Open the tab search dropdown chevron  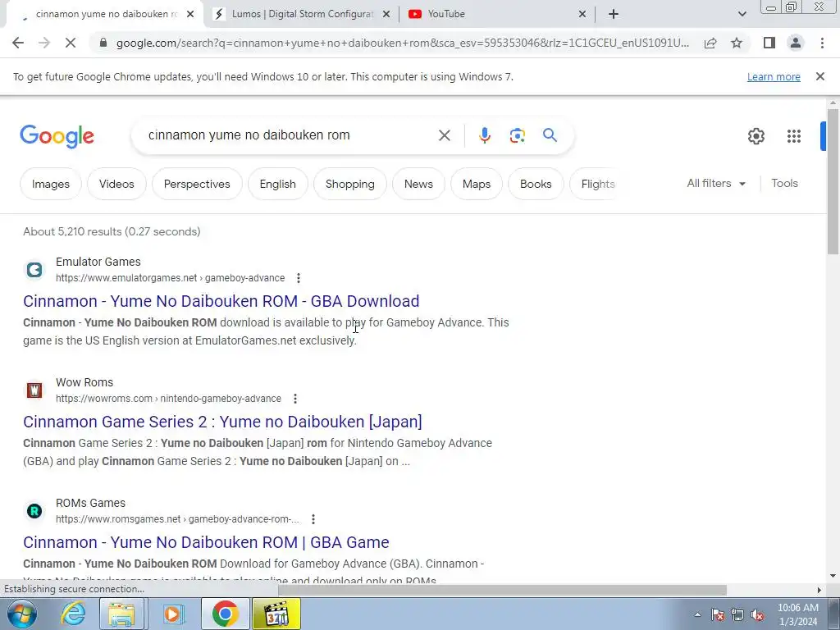point(742,14)
